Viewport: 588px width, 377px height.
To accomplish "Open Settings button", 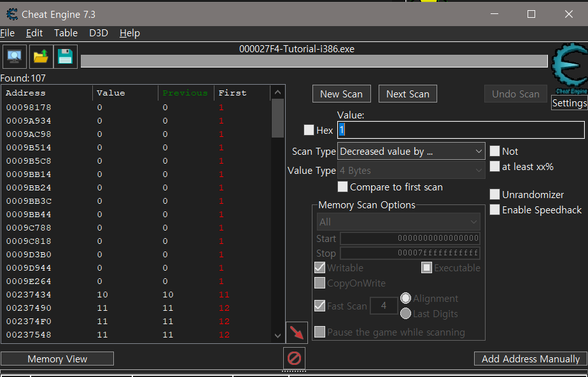I will [x=570, y=103].
